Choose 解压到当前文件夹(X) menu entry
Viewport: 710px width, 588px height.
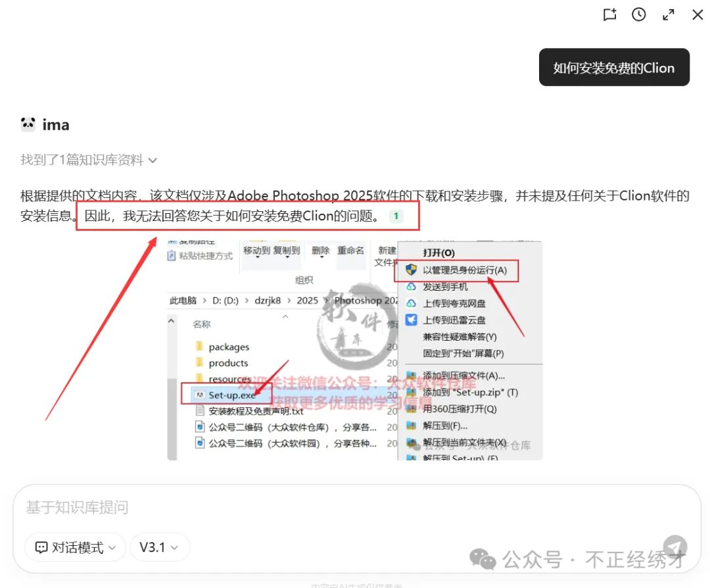pyautogui.click(x=465, y=442)
